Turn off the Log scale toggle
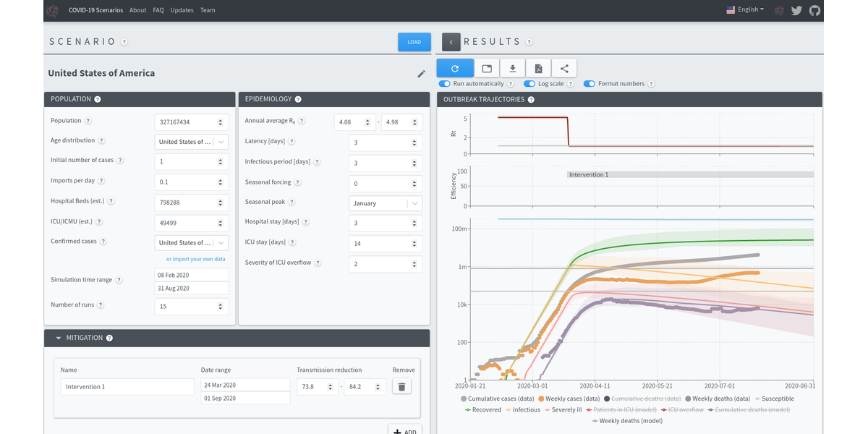Viewport: 868px width, 434px height. coord(529,84)
